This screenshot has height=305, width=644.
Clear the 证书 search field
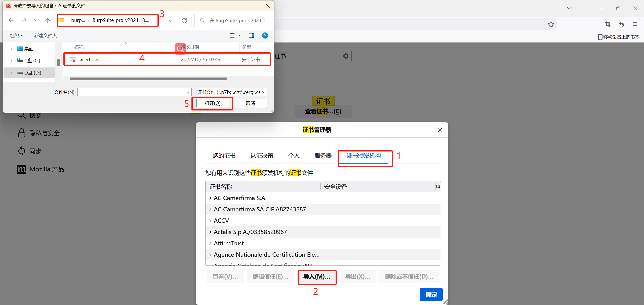(346, 56)
